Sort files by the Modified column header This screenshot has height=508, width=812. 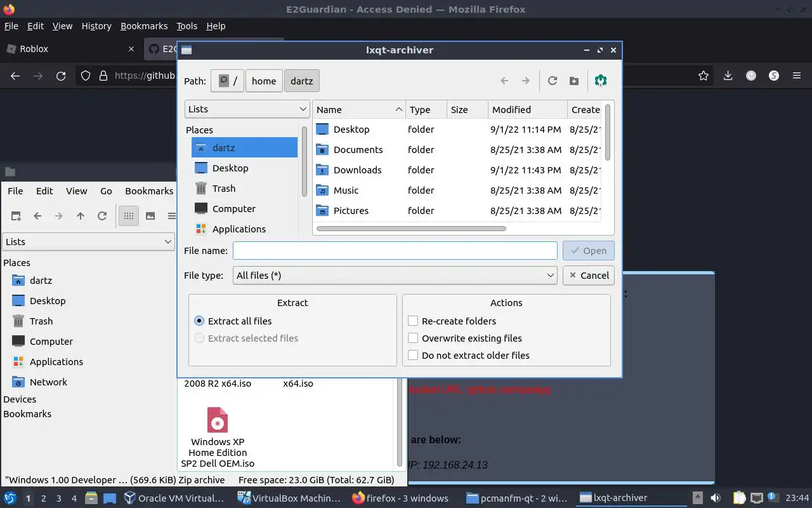(528, 109)
